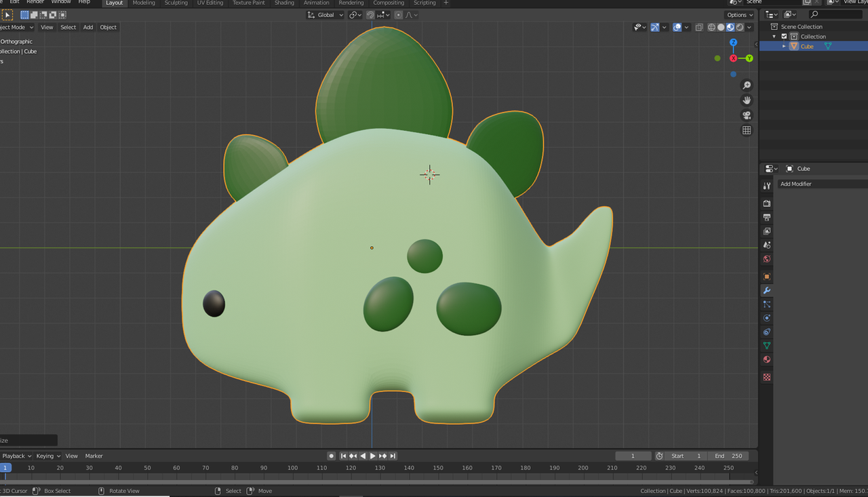Open the viewport Object menu

tap(108, 27)
